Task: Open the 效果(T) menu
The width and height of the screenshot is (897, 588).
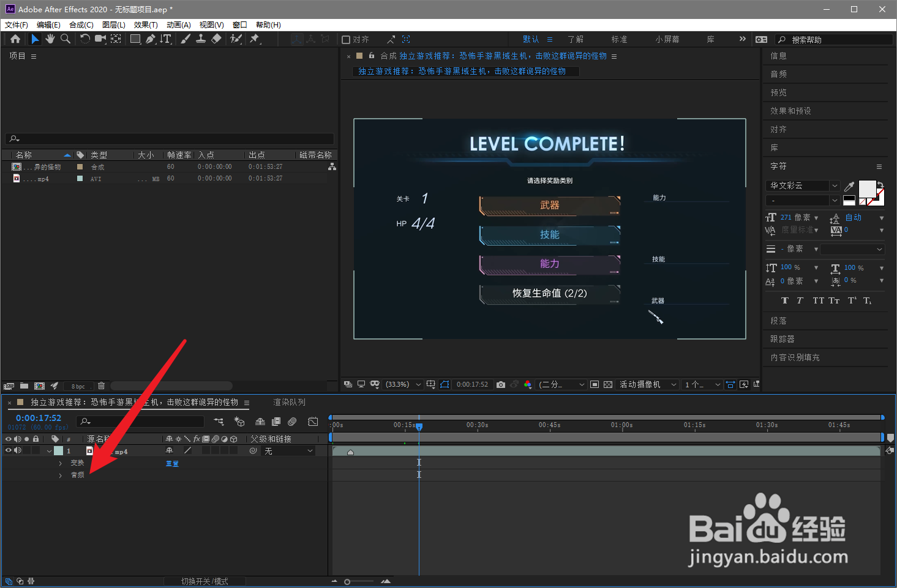Action: pyautogui.click(x=146, y=24)
